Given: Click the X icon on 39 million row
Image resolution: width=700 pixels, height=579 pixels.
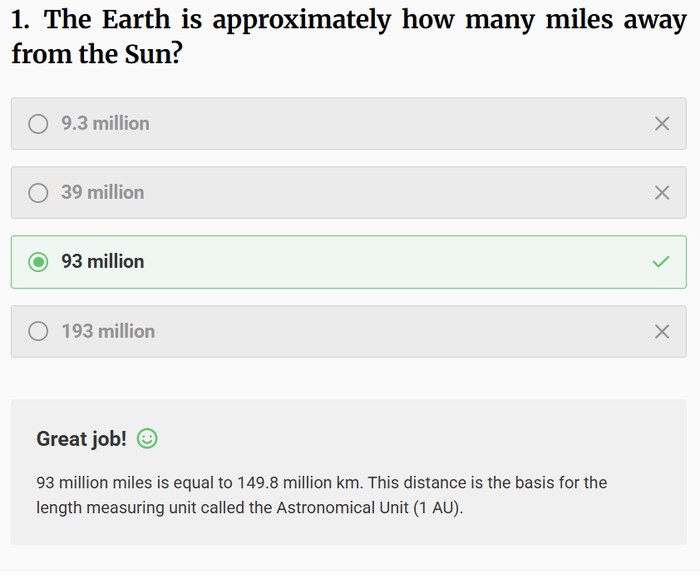Looking at the screenshot, I should 661,193.
